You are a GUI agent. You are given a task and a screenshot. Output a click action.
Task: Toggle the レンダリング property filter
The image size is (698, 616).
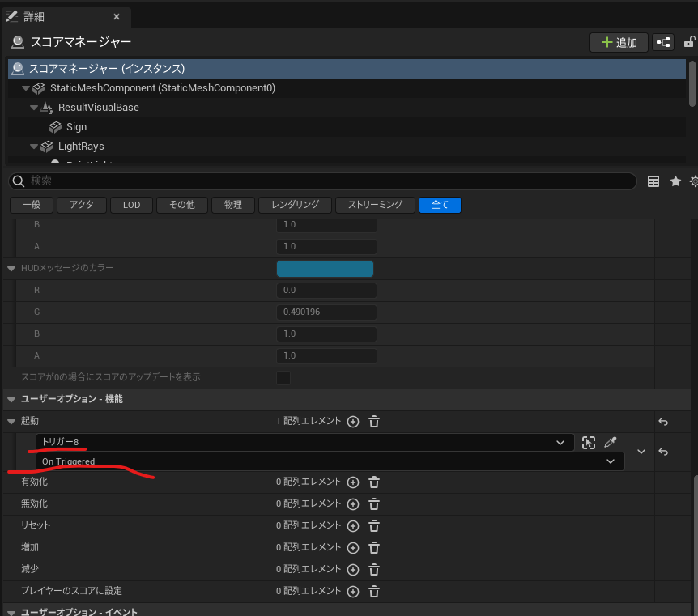(294, 205)
